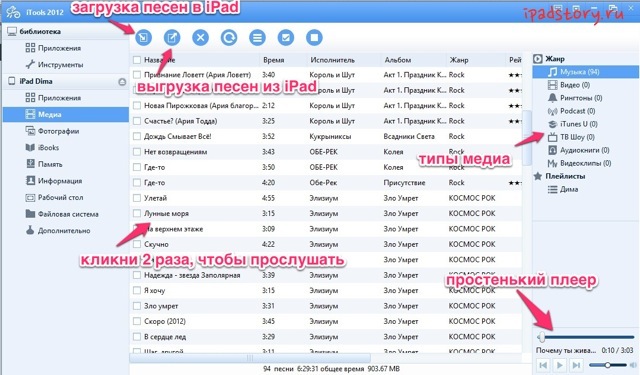Click the refresh toolbar icon
Screen dimensions: 640x375
point(229,38)
